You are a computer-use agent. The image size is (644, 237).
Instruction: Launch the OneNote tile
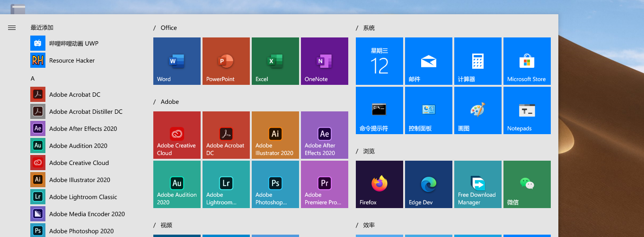(x=325, y=61)
